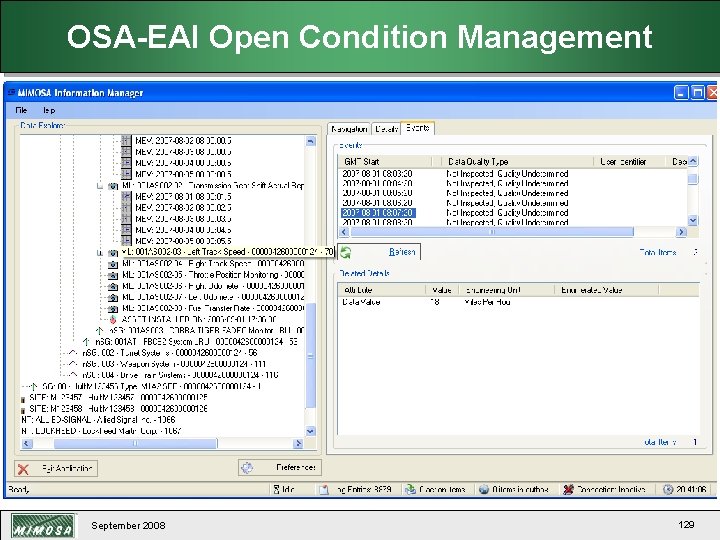
Task: Switch to the Details tab
Action: point(386,129)
